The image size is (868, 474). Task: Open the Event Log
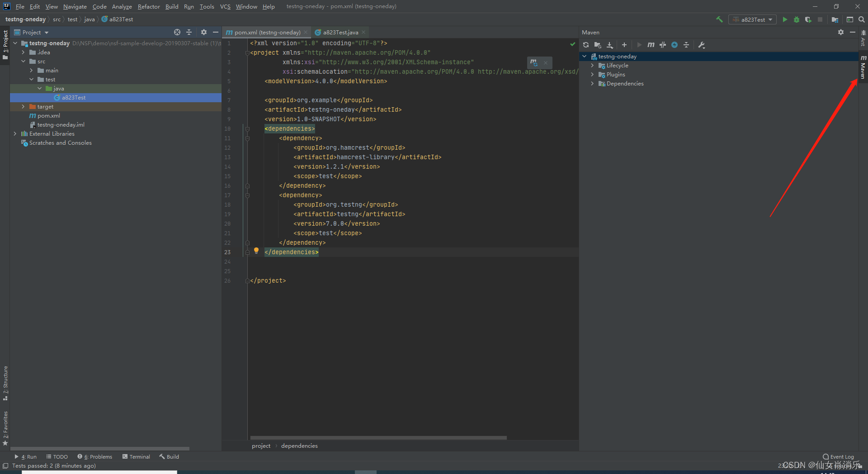click(839, 457)
